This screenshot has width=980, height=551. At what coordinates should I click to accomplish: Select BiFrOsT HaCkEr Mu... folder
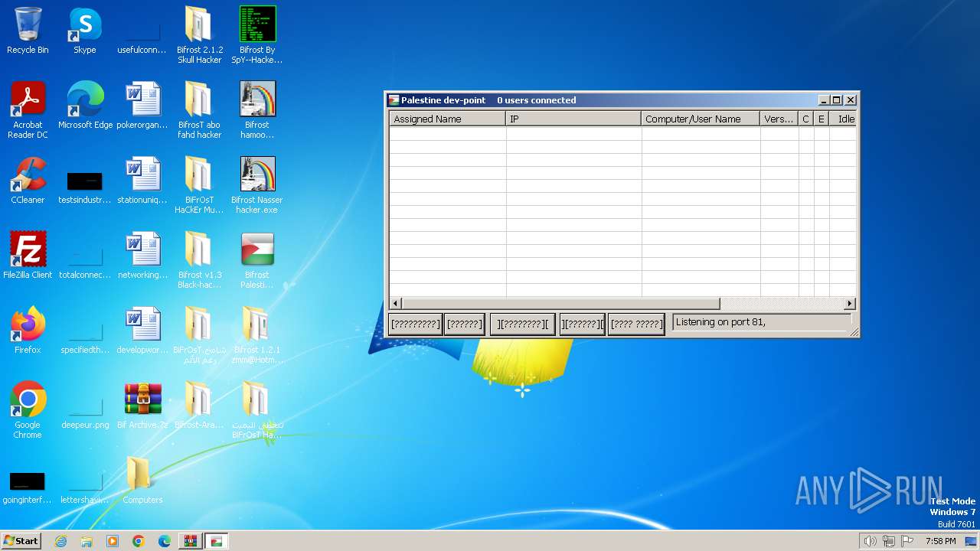click(x=200, y=185)
